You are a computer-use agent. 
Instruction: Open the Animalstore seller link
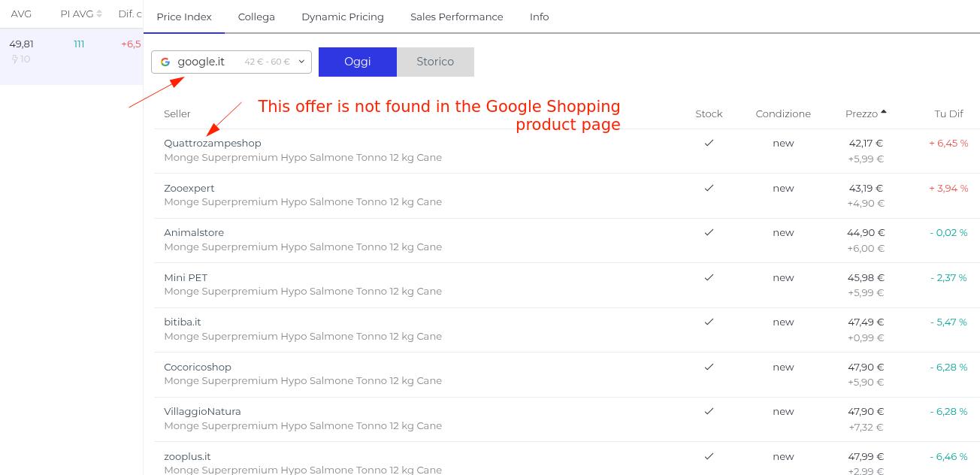tap(194, 232)
